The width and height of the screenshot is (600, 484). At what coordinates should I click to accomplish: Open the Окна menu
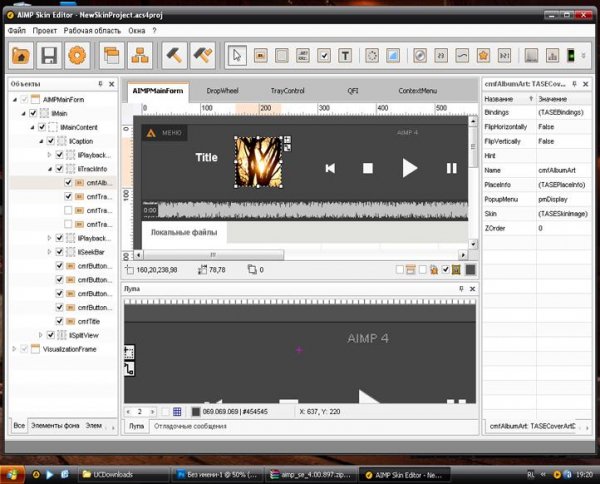(x=137, y=31)
